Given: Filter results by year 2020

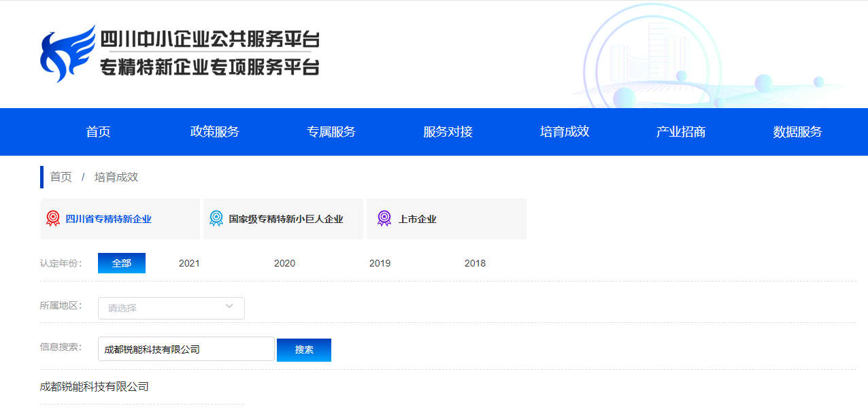Looking at the screenshot, I should point(284,262).
